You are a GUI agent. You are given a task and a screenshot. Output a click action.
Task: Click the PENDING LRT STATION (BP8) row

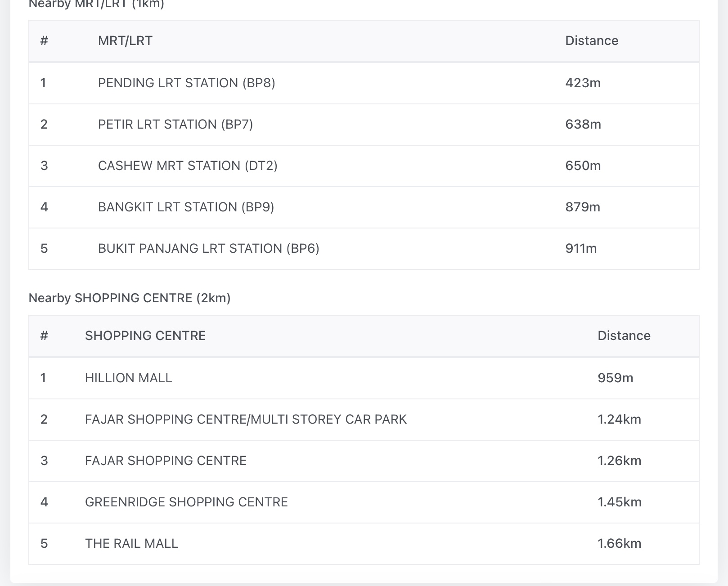click(x=186, y=83)
